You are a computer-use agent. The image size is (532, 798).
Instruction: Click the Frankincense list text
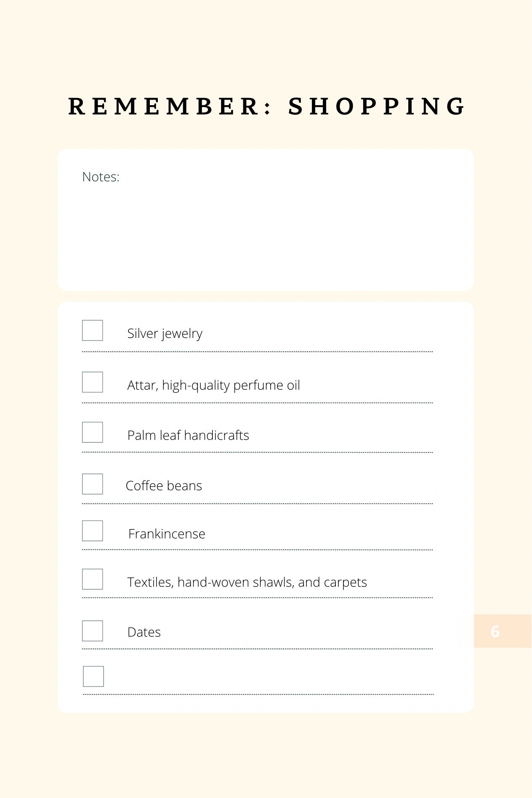(167, 534)
